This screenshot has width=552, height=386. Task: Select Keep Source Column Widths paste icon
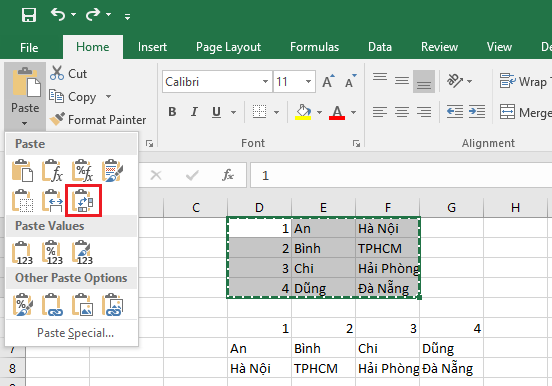click(x=52, y=201)
